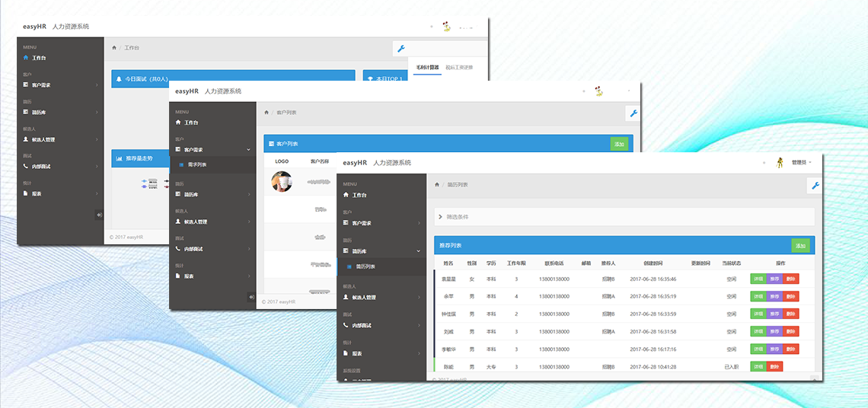868x408 pixels.
Task: Click sidebar collapse arrow icon in 工作台 window
Action: 99,215
